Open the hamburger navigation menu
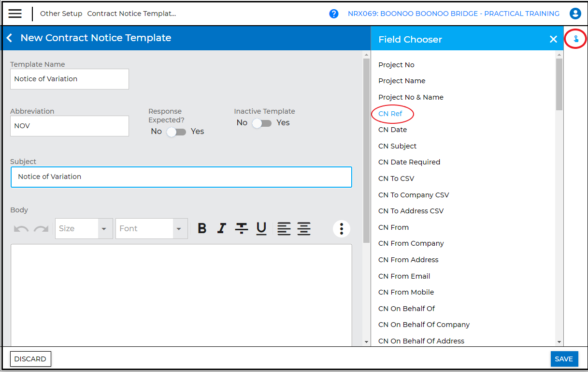This screenshot has width=588, height=372. point(15,14)
